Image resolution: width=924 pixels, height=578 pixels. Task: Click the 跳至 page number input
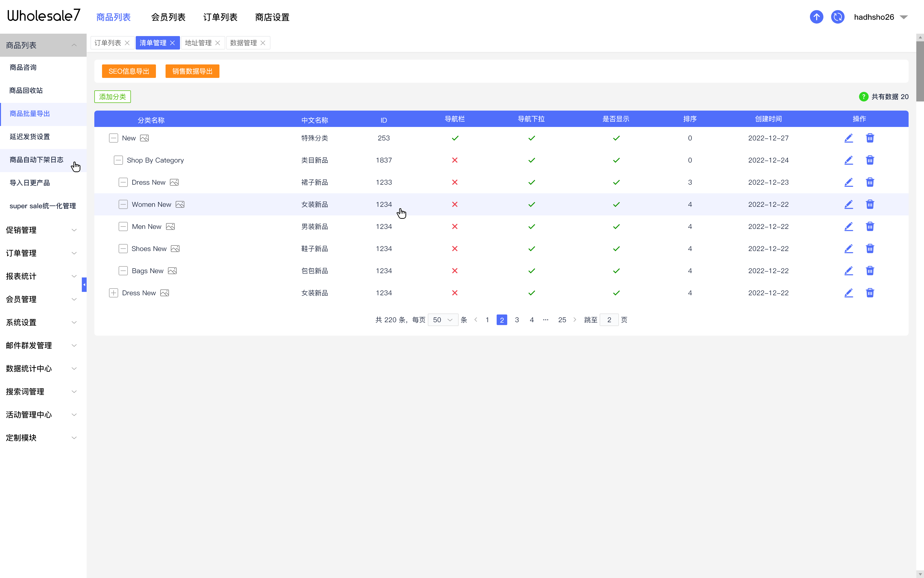609,320
